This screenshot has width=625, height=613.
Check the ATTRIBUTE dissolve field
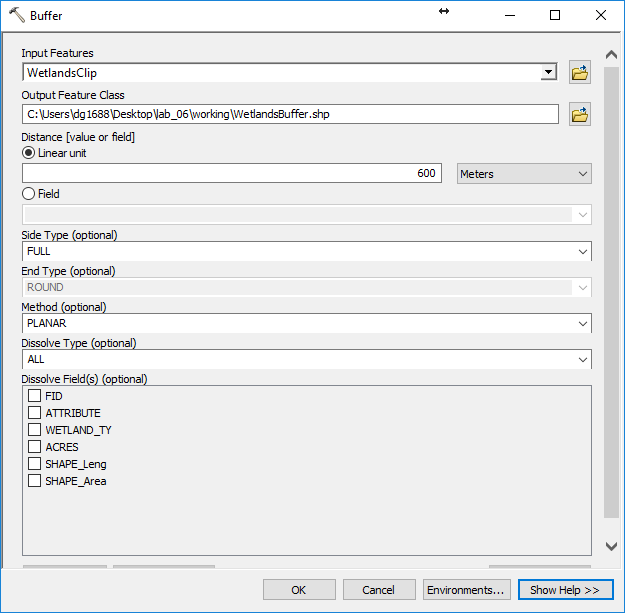tap(34, 413)
